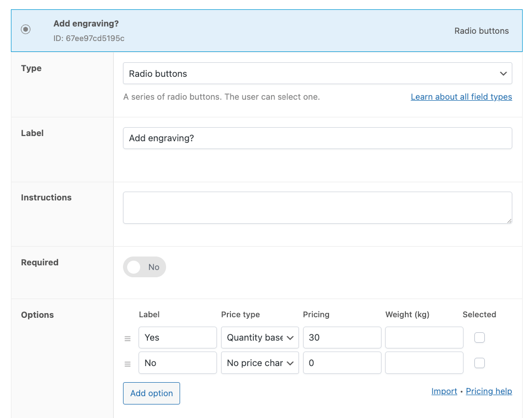Click the Instructions row label
Screen dimensions: 532x418
(46, 198)
